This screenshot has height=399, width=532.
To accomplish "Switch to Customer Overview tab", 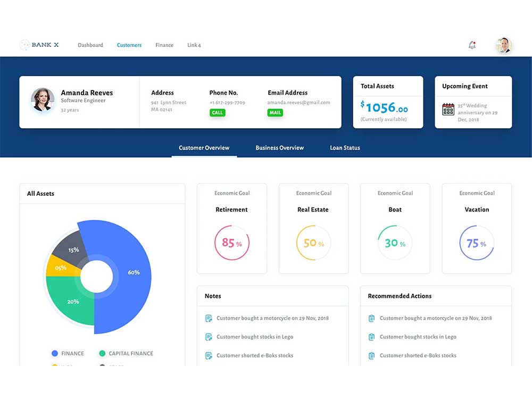I will click(204, 148).
